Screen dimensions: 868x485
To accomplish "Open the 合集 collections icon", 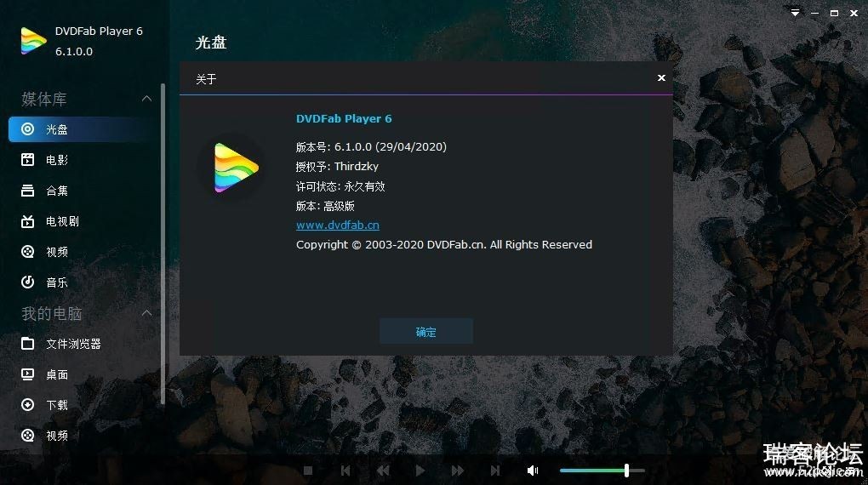I will click(28, 191).
